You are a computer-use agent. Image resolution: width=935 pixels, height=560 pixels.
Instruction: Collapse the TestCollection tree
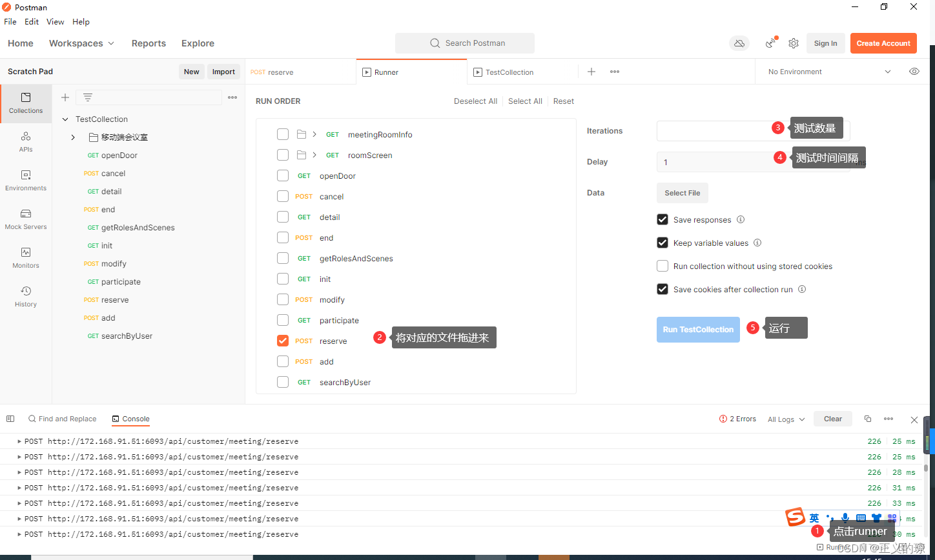click(65, 119)
